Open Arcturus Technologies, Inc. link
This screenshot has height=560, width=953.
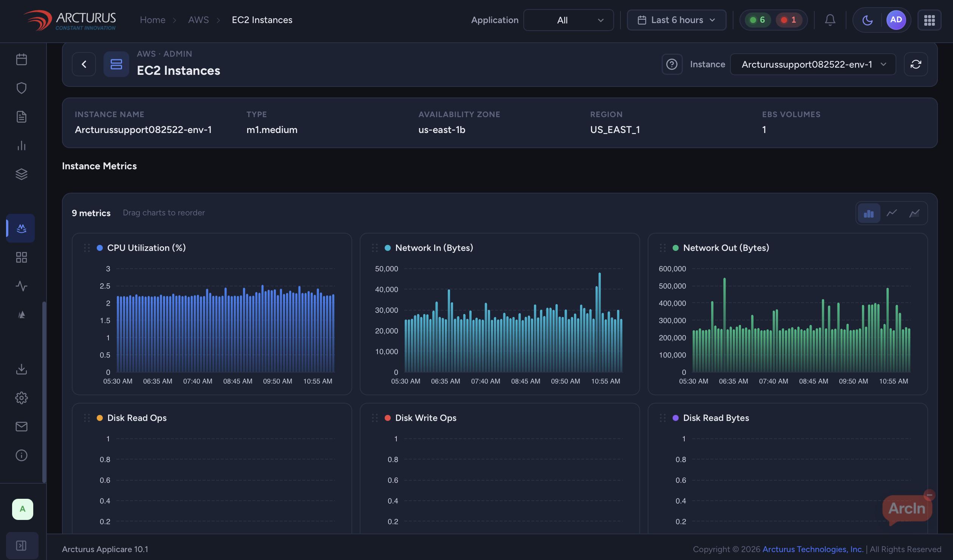pyautogui.click(x=813, y=549)
